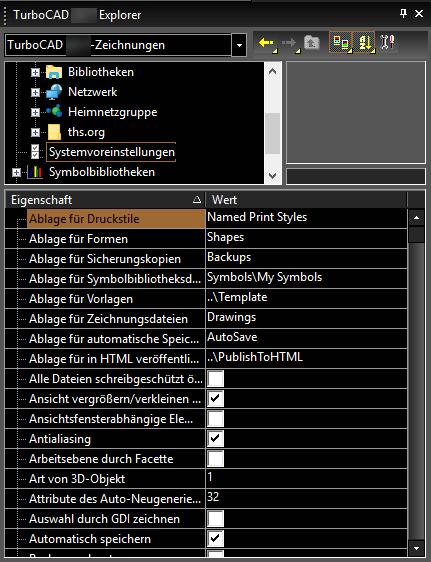Click the yellow Back arrow icon
This screenshot has height=562, width=431.
[x=266, y=43]
